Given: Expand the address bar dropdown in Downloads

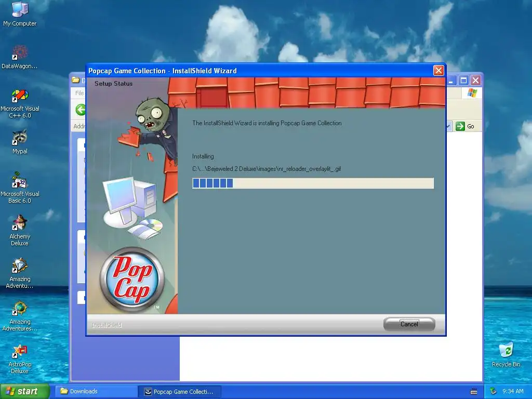Looking at the screenshot, I should click(448, 126).
